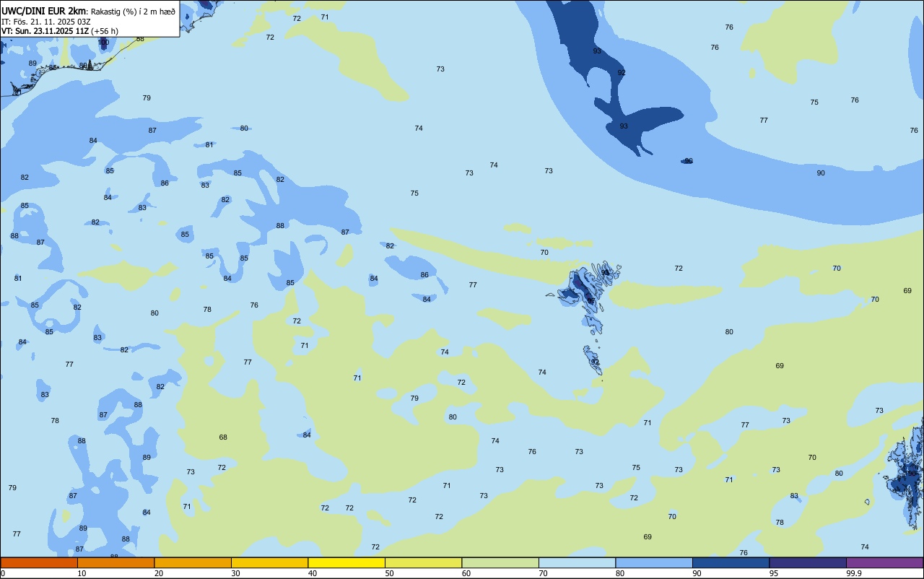Click the "50" tick label on colorbar

389,573
